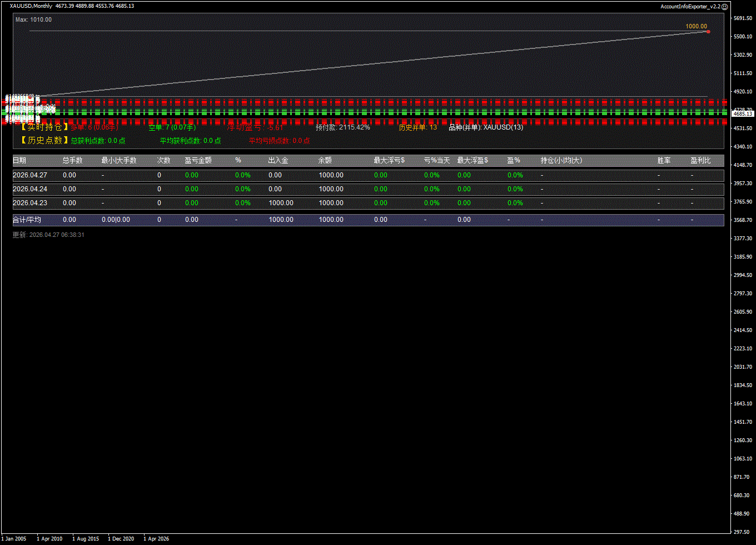Screen dimensions: 756x545
Task: Click the 【历史点数】 section label
Action: tap(44, 141)
